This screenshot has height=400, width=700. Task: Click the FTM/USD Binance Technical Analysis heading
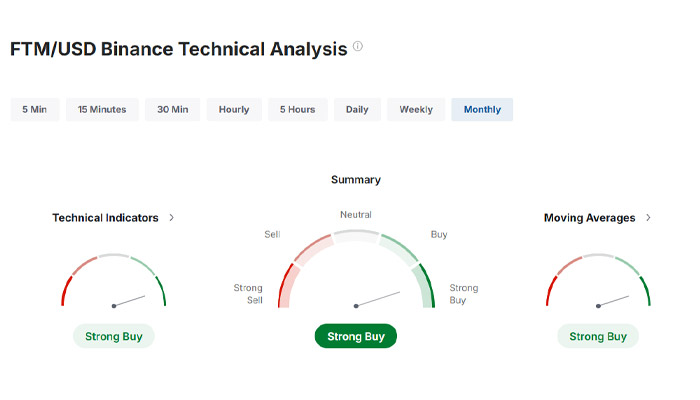pos(178,49)
